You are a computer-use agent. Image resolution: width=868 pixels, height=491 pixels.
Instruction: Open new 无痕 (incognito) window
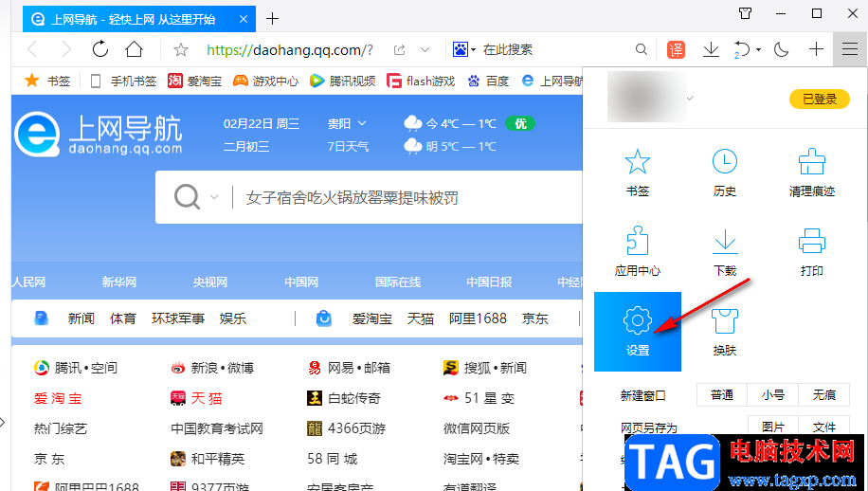(x=823, y=394)
